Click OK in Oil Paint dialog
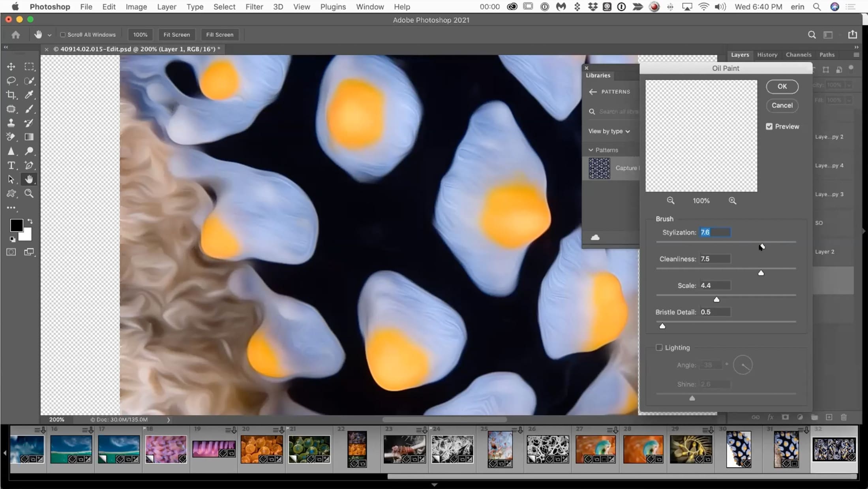Screen dimensions: 868x489 pyautogui.click(x=782, y=87)
